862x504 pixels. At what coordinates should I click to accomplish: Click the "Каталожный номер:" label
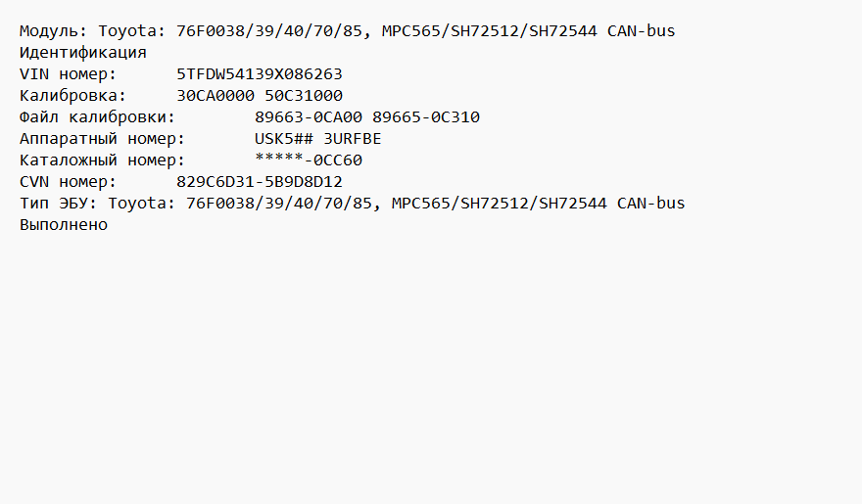[102, 160]
